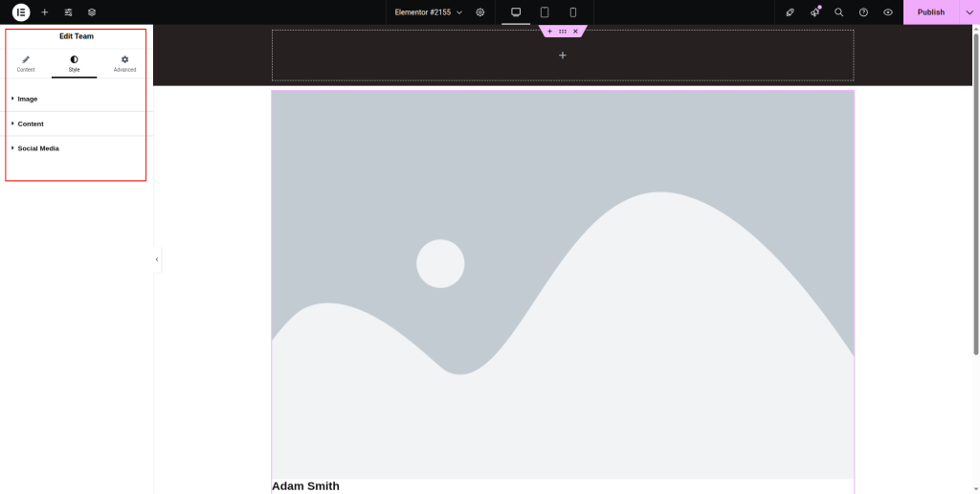The height and width of the screenshot is (494, 980).
Task: Open the Finder search icon
Action: point(838,11)
